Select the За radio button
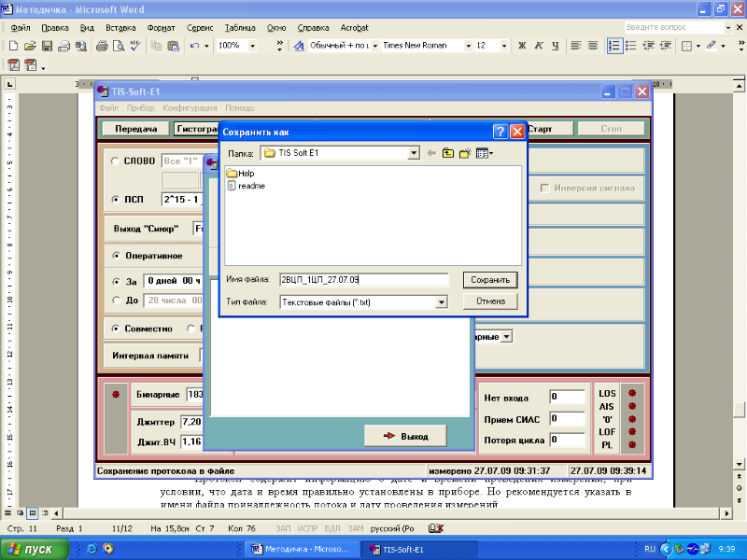 116,282
